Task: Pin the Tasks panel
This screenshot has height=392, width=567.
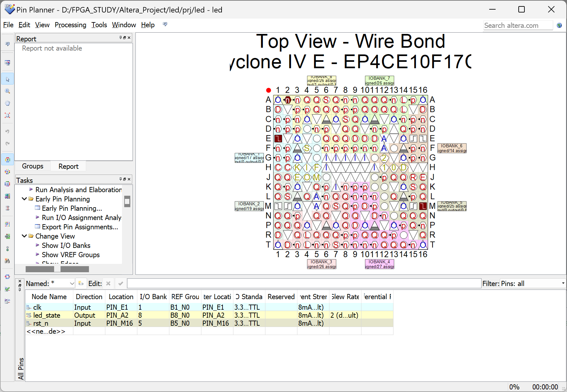Action: pos(121,179)
